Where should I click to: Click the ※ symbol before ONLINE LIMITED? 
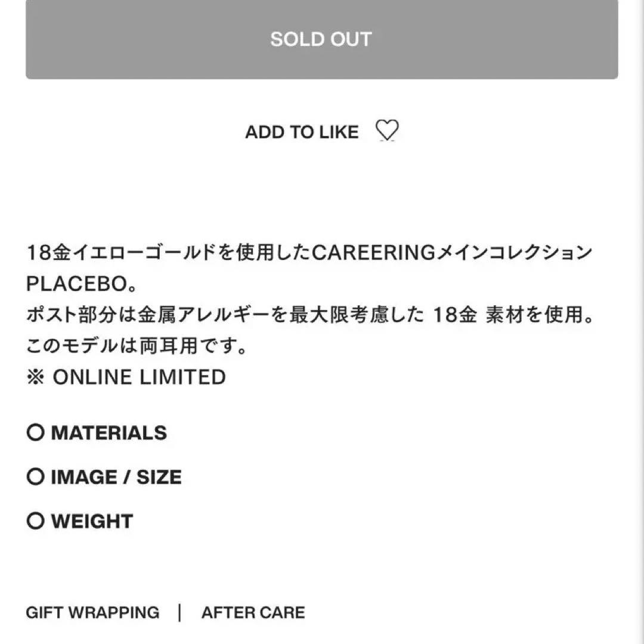pos(36,377)
